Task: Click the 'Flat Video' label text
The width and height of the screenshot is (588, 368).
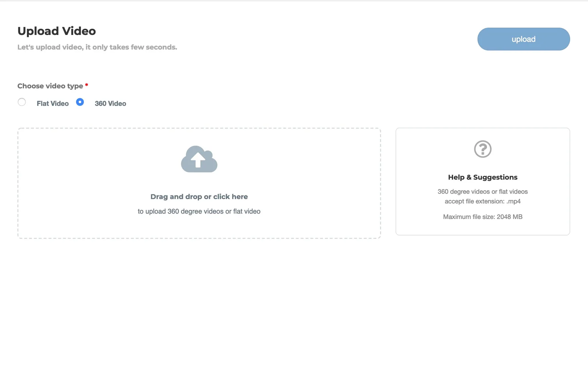Action: (x=53, y=103)
